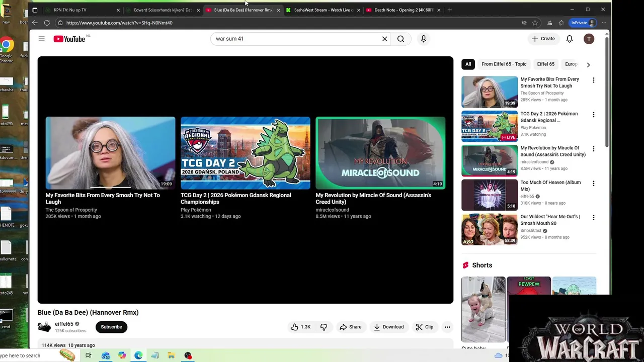Play My Revolution end-screen suggestion
Image resolution: width=644 pixels, height=362 pixels.
(380, 153)
